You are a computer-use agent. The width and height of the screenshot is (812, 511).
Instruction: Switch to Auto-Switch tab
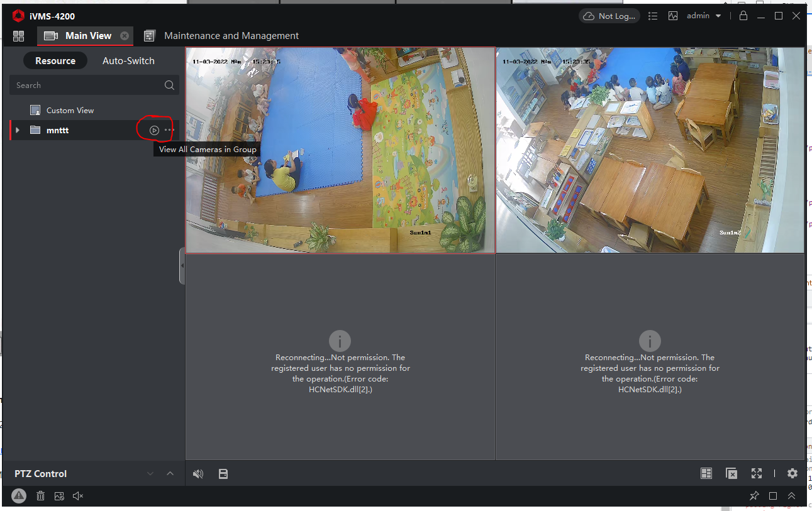pos(128,61)
